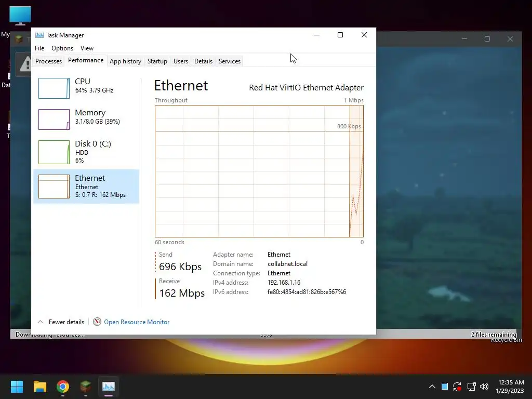Click the CPU 64% 3.79 GHz text
532x399 pixels.
(x=94, y=90)
